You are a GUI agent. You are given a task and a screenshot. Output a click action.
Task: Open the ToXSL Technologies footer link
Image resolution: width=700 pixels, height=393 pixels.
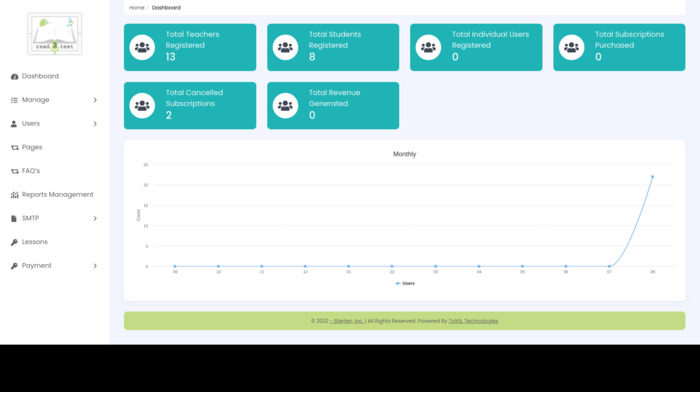coord(473,321)
